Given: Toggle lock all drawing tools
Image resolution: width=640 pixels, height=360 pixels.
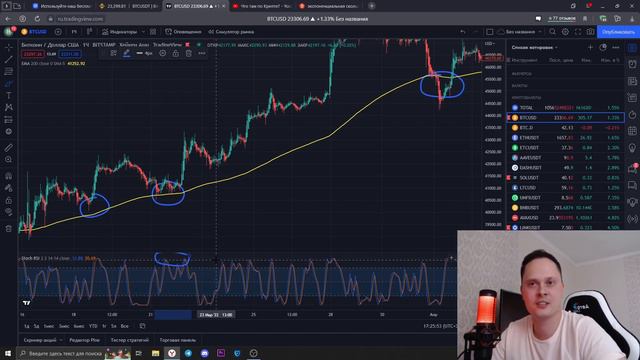Looking at the screenshot, I should [x=9, y=200].
